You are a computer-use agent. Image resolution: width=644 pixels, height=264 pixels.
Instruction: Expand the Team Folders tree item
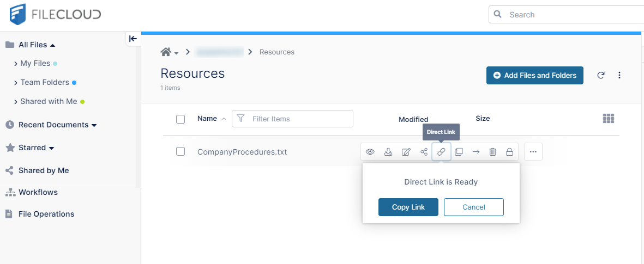point(16,83)
